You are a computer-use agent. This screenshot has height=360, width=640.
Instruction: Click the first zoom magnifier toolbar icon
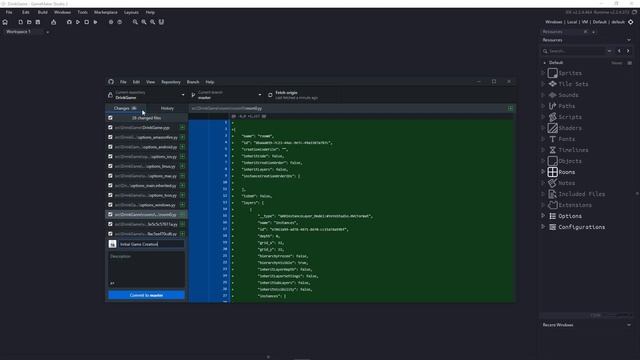pos(135,22)
